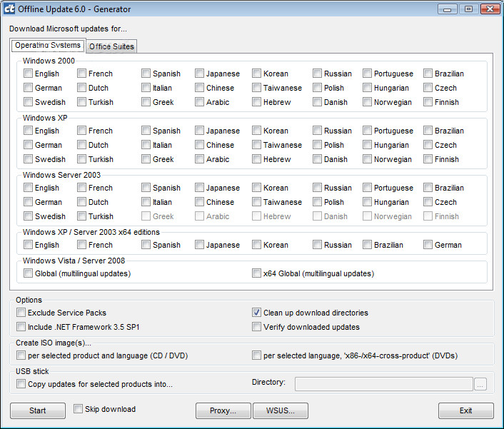Check ISO per selected product and language
This screenshot has height=429, width=504.
coord(21,355)
